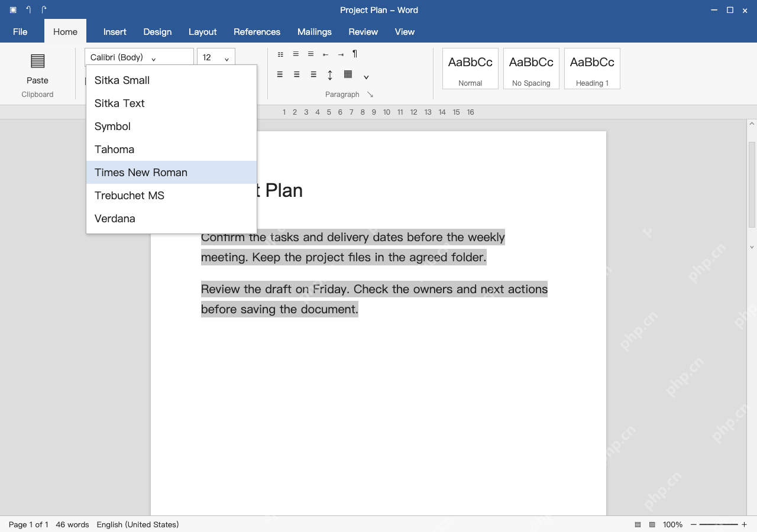The height and width of the screenshot is (532, 757).
Task: Choose Trebuchet MS from font list
Action: point(172,196)
